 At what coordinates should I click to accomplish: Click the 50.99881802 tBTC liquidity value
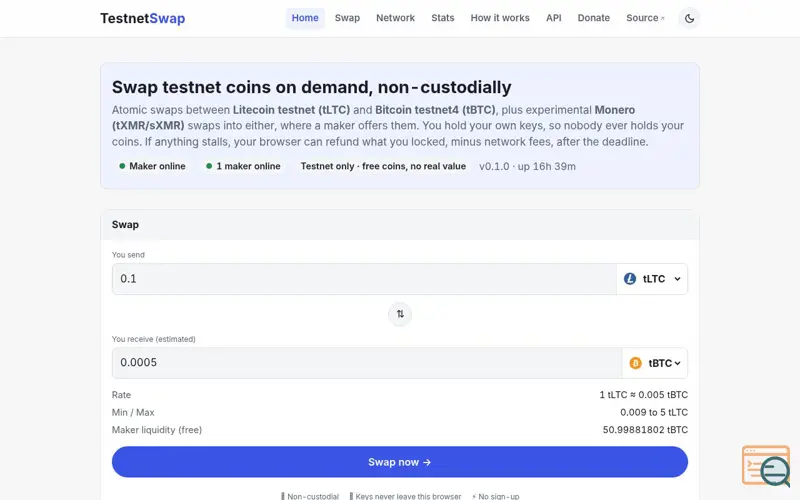click(x=645, y=430)
